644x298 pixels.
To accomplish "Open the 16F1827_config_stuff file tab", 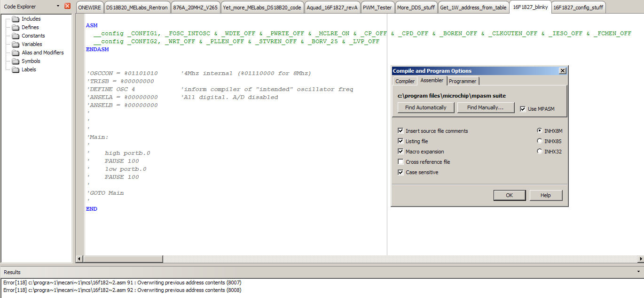I will coord(578,8).
